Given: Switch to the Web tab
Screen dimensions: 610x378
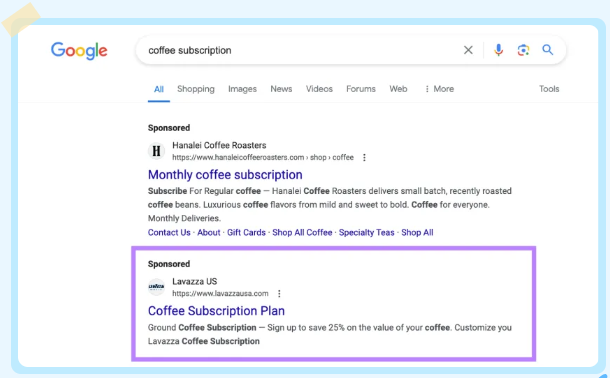Looking at the screenshot, I should coord(398,89).
